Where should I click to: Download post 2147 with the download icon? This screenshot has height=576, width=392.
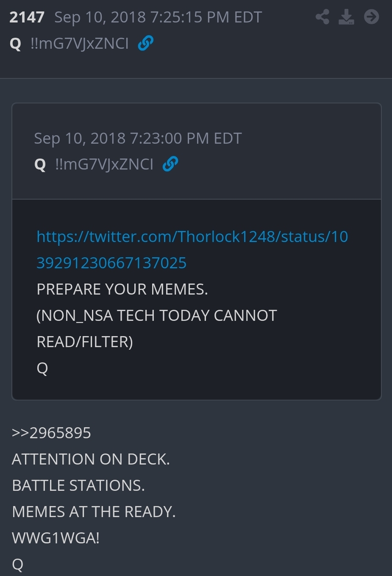point(346,17)
